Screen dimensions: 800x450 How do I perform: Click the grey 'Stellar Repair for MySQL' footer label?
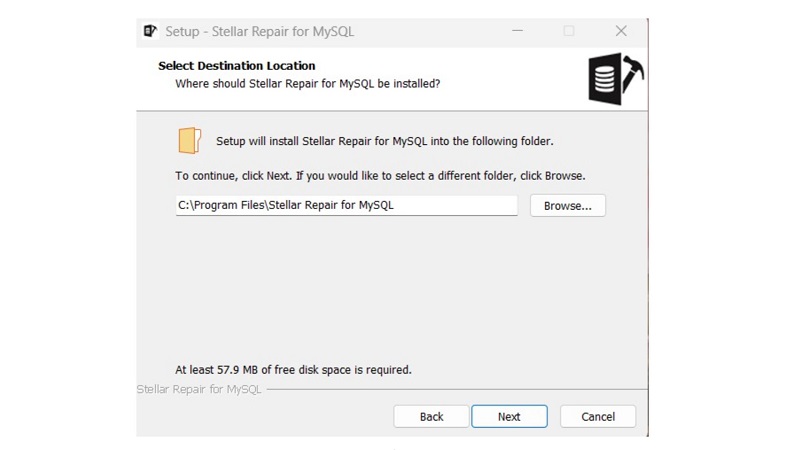[199, 389]
